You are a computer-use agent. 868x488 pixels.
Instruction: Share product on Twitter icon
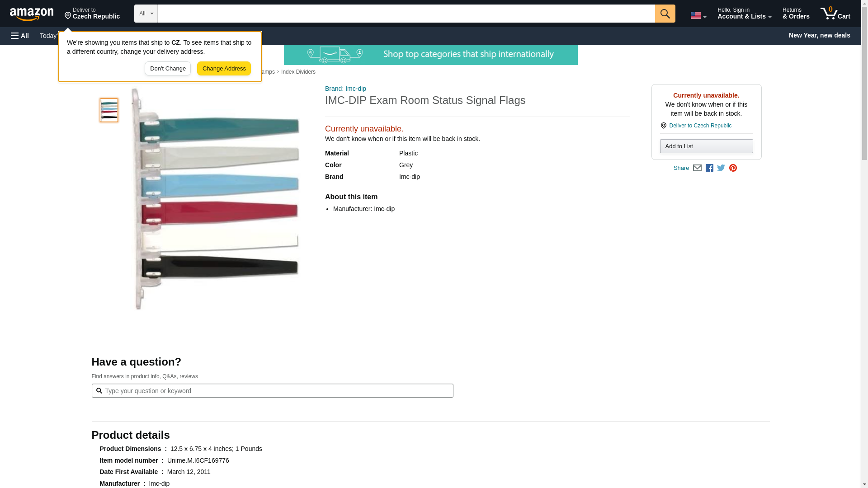click(721, 168)
